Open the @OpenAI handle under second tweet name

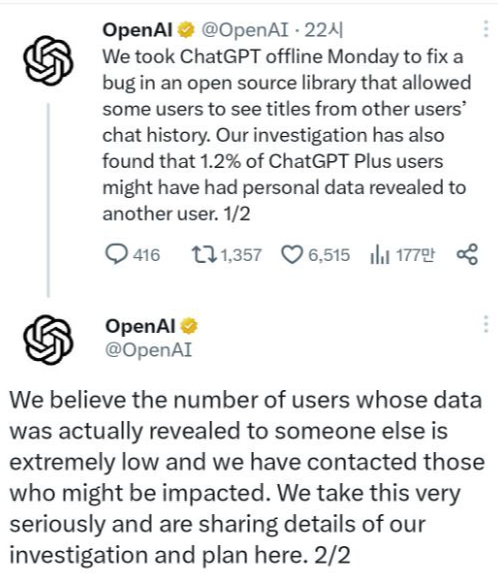pos(149,349)
